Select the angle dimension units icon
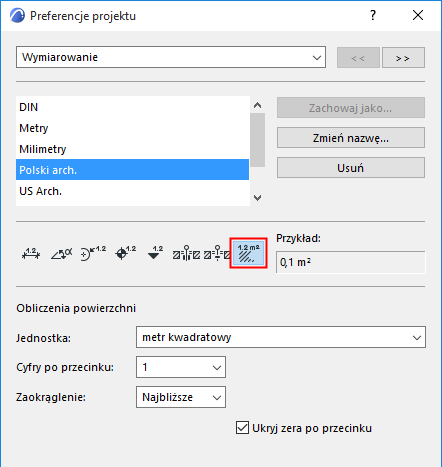Image resolution: width=442 pixels, height=467 pixels. pos(62,254)
